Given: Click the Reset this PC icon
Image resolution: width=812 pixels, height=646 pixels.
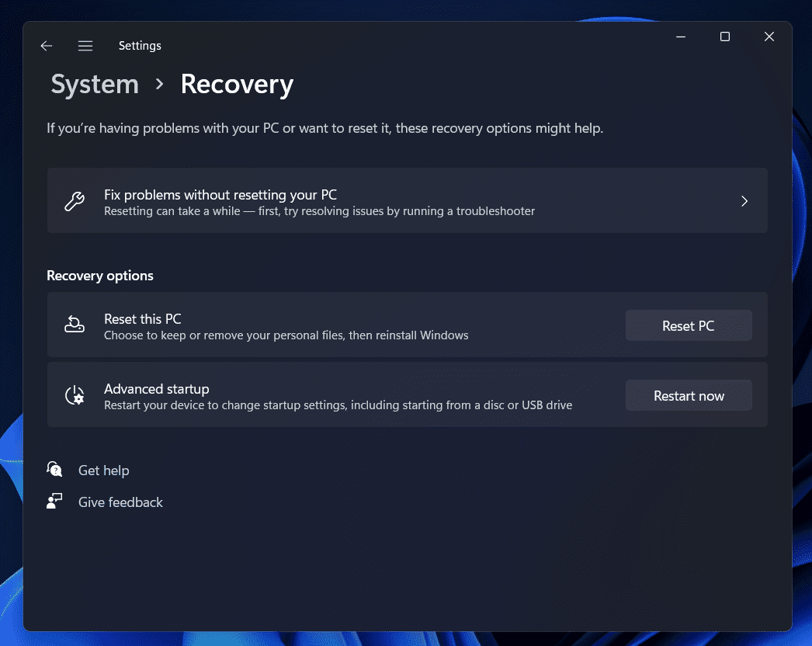Looking at the screenshot, I should coord(75,325).
